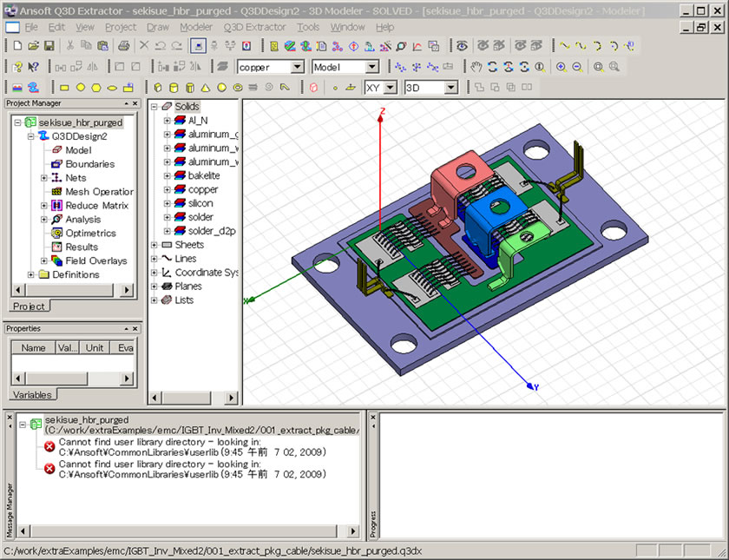Click the Zoom Out magnifier icon
729x560 pixels.
[577, 67]
